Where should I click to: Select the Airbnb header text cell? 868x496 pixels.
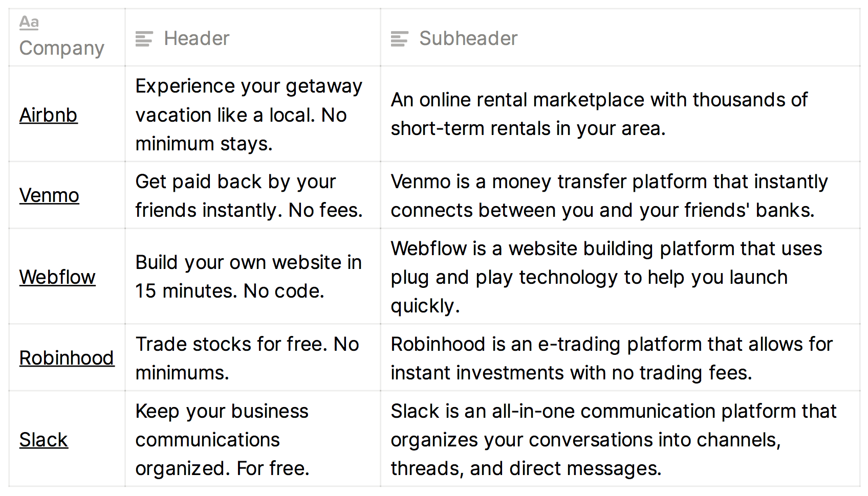click(x=249, y=115)
